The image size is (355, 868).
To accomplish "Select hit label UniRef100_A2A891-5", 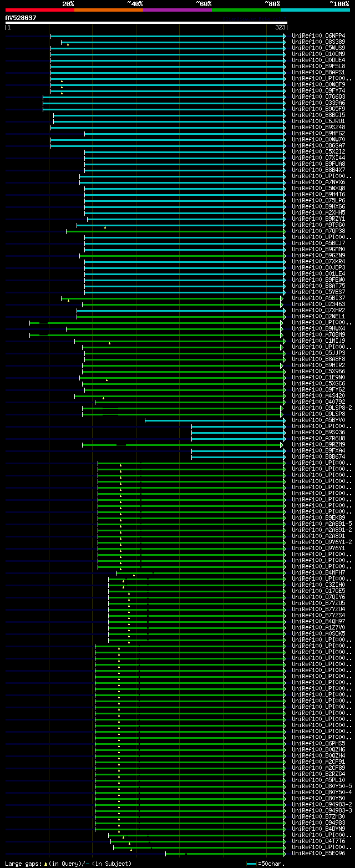I will point(322,524).
